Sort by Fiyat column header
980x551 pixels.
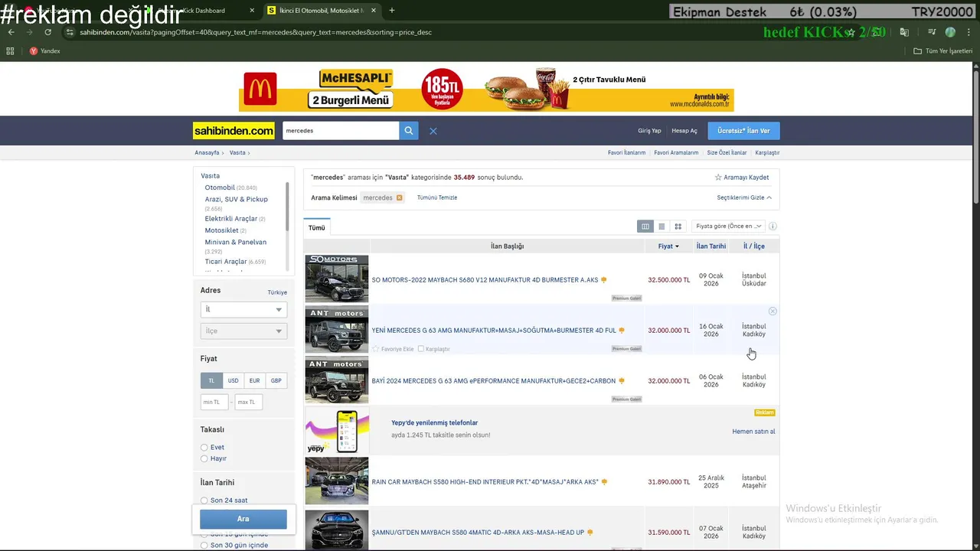pyautogui.click(x=668, y=246)
